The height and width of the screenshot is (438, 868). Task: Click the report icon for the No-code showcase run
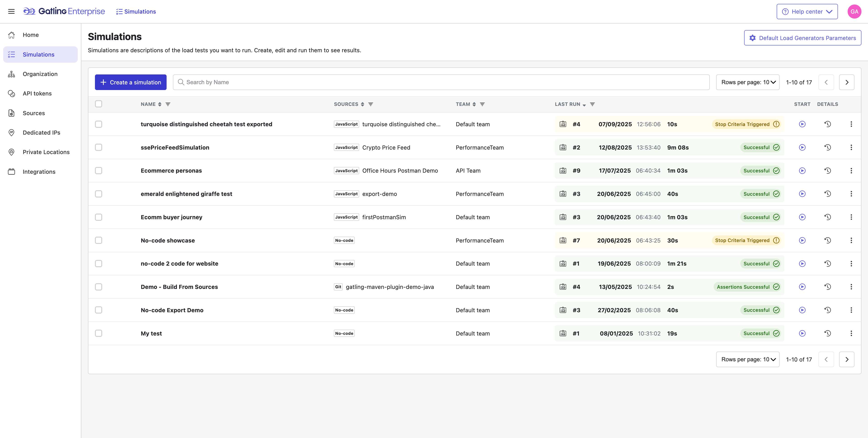563,240
